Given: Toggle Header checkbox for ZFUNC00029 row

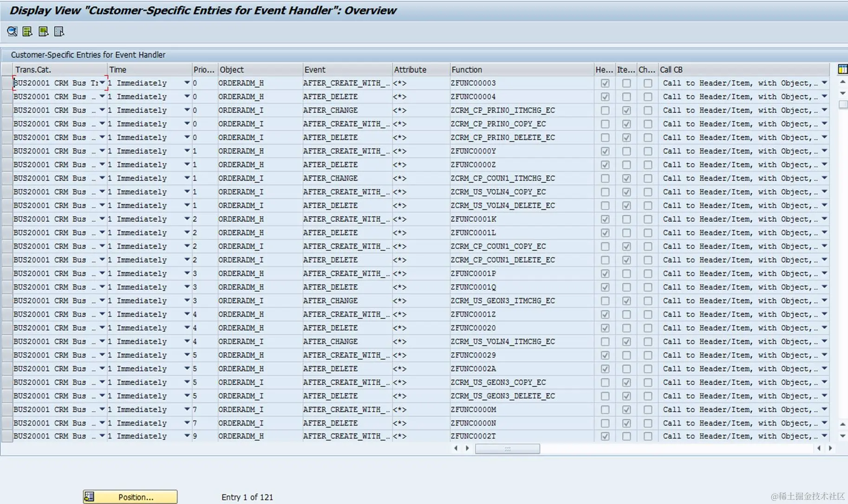Looking at the screenshot, I should pyautogui.click(x=605, y=355).
